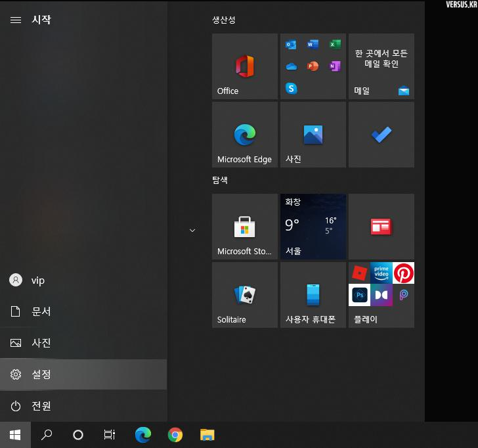Click the 생산성 group header

click(224, 20)
